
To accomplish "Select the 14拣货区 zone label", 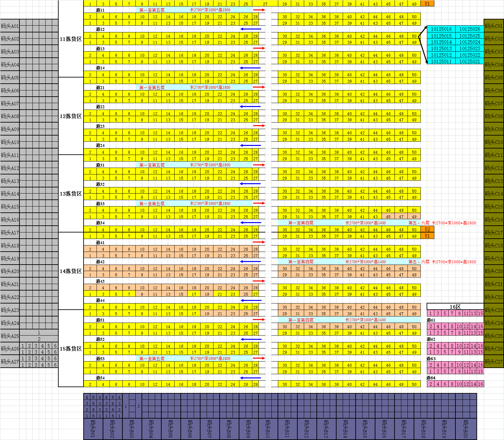I will pos(71,271).
